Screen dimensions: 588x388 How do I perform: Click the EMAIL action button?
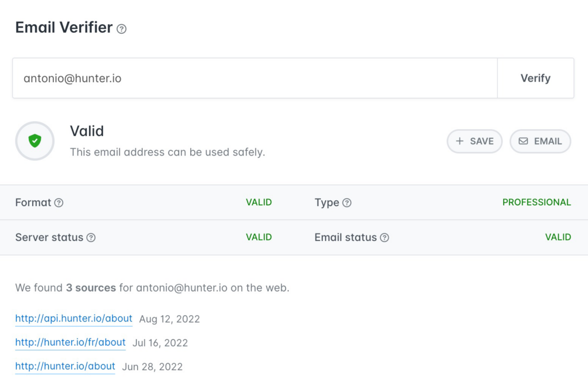(540, 141)
